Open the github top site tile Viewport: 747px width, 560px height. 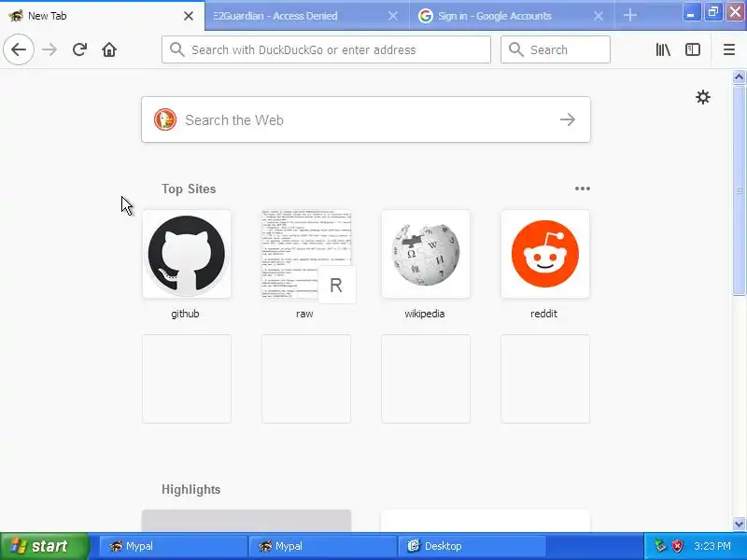tap(186, 254)
